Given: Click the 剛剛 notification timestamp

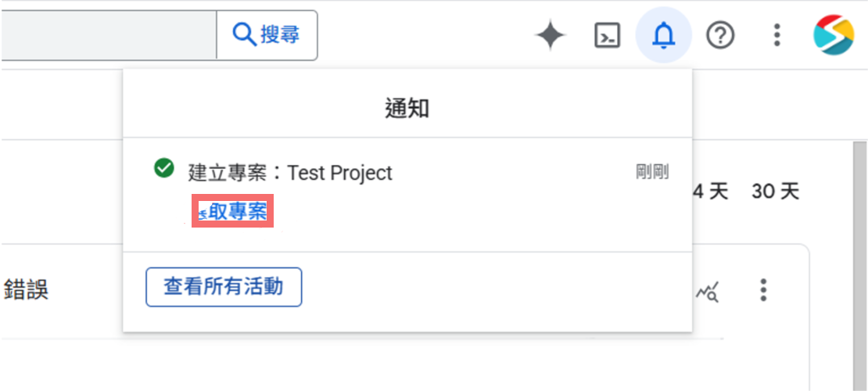Looking at the screenshot, I should point(652,172).
